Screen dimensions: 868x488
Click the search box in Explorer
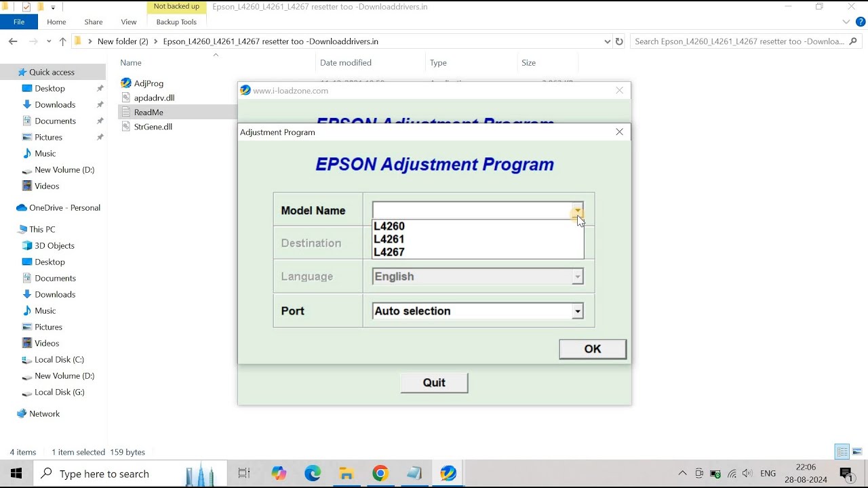(x=746, y=41)
